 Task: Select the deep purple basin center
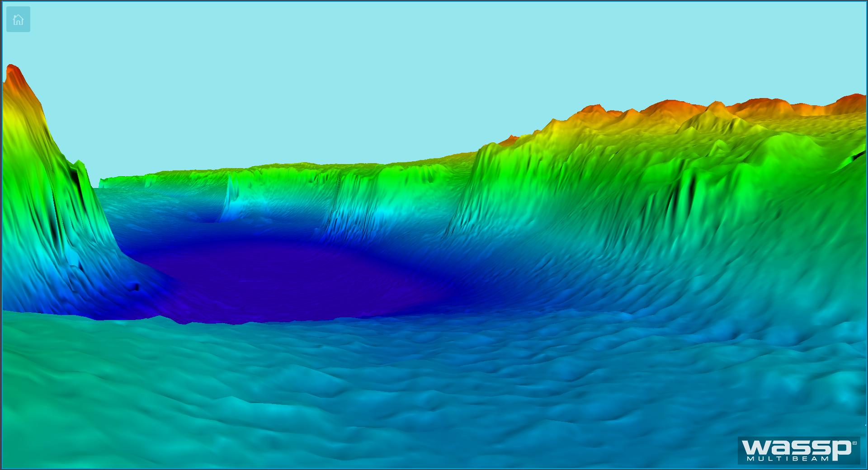pyautogui.click(x=280, y=280)
